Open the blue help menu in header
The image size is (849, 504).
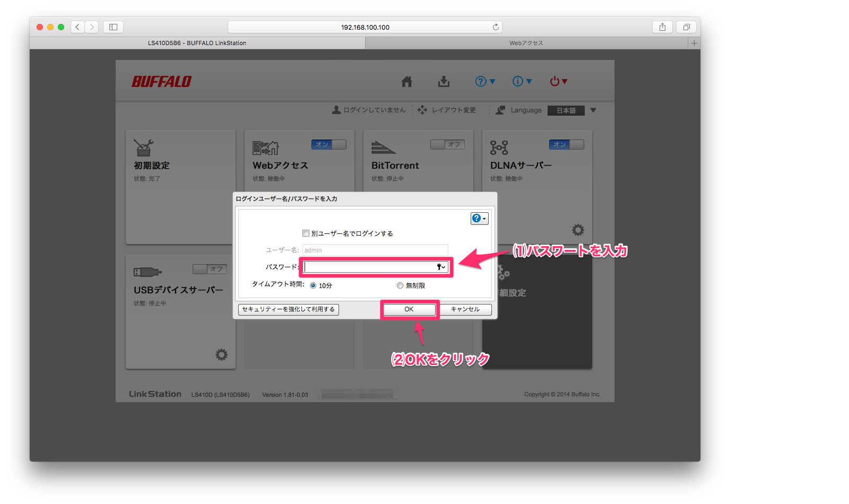(x=485, y=81)
